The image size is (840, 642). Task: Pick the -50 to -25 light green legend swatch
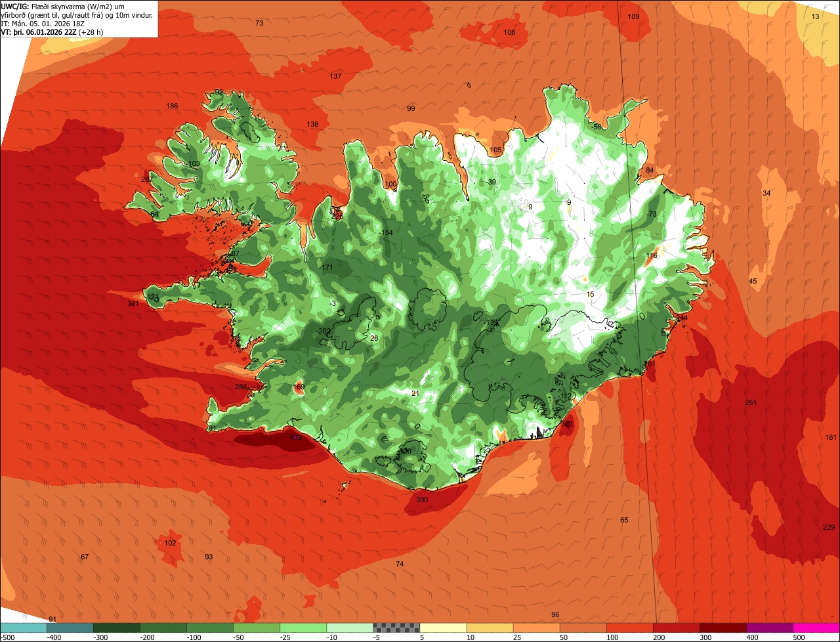click(256, 628)
